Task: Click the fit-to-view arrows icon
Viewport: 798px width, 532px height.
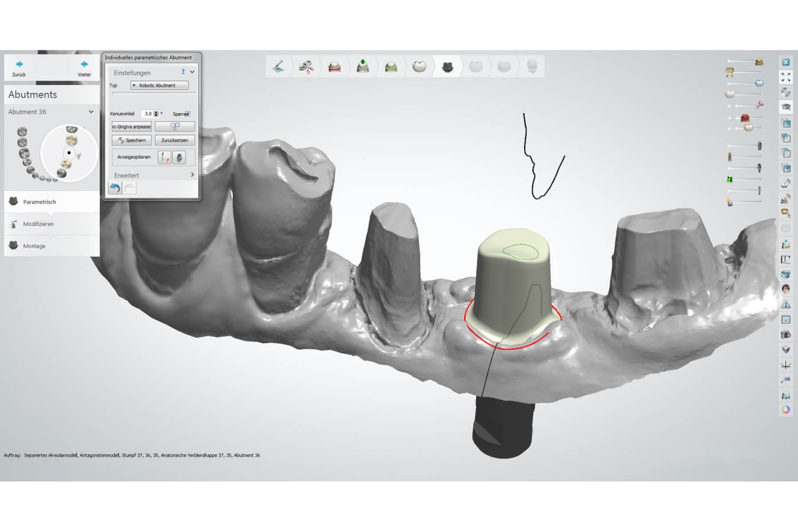Action: [x=785, y=77]
